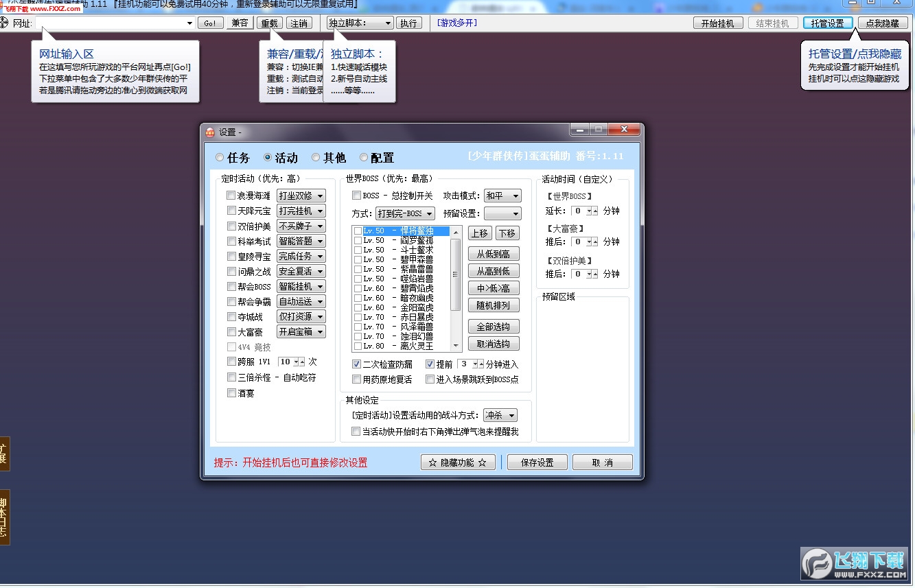This screenshot has width=915, height=588.
Task: Uncheck the 二次检查防漏 checkbox
Action: (x=356, y=364)
